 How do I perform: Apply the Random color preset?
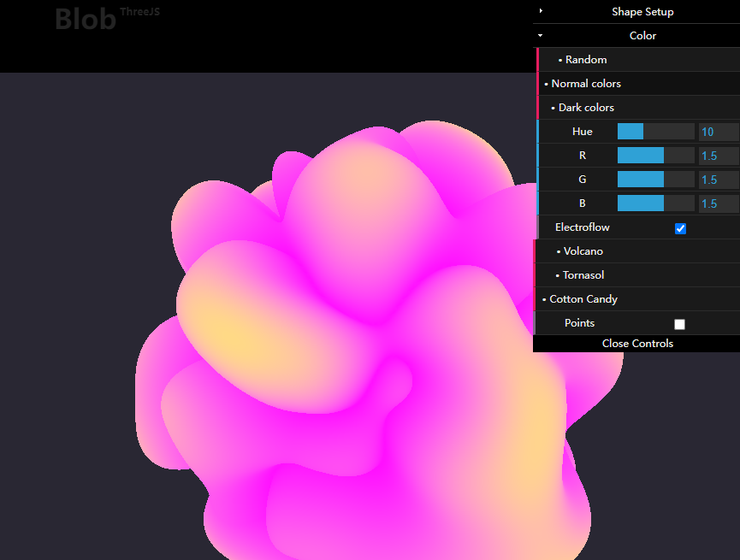pos(585,60)
